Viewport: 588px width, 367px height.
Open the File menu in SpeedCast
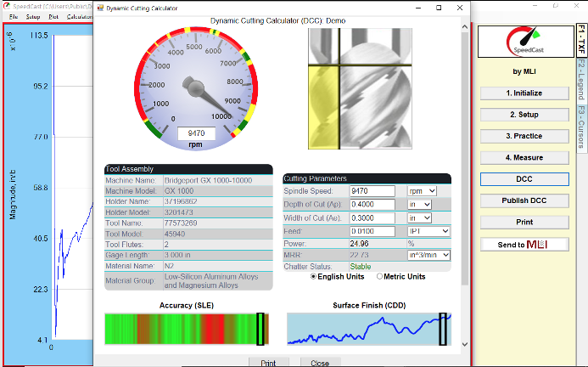pyautogui.click(x=14, y=17)
